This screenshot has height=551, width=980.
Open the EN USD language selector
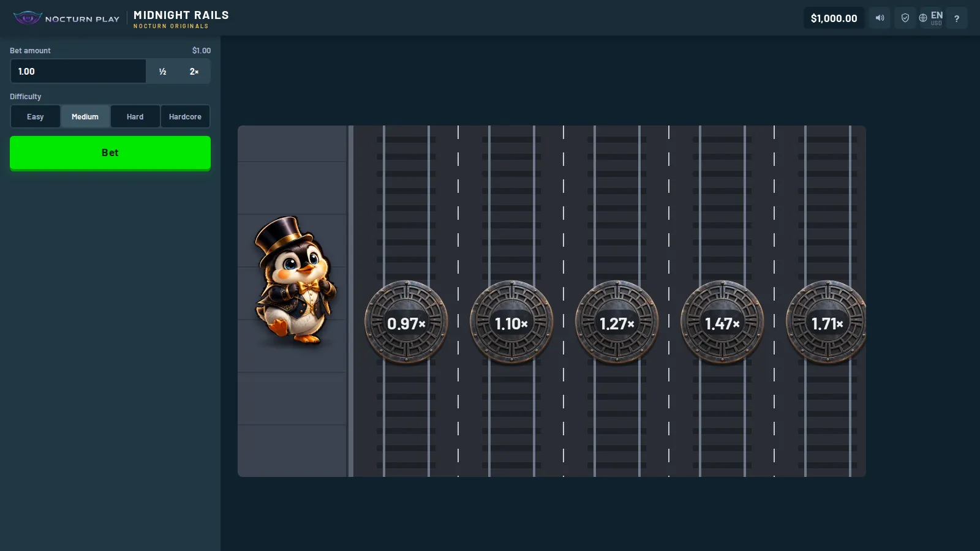coord(931,18)
